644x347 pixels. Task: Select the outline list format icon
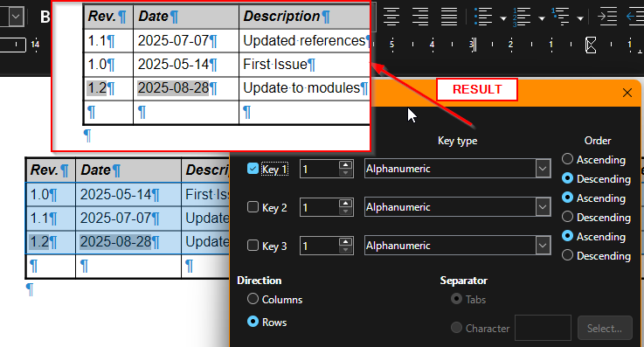pyautogui.click(x=560, y=17)
